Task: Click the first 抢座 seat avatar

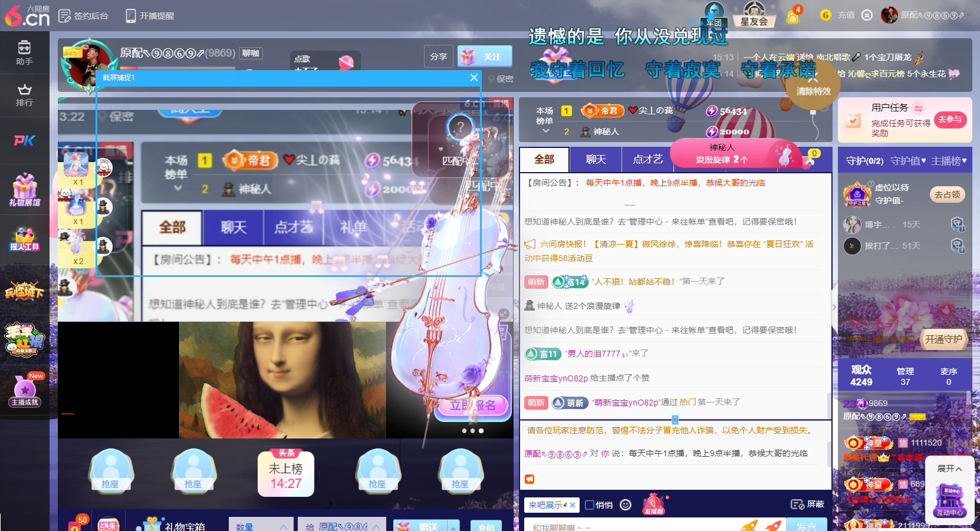Action: pos(110,470)
